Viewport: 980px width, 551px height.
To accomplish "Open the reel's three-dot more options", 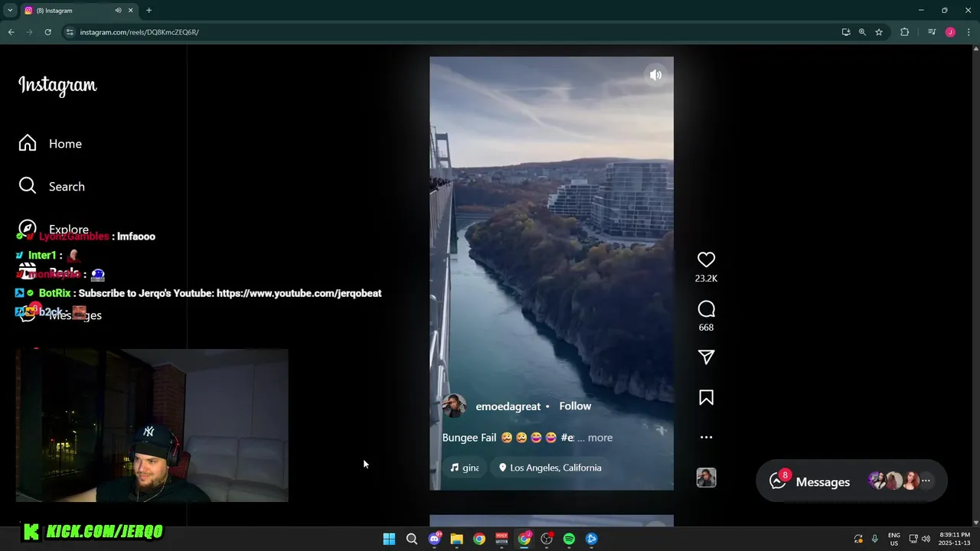I will tap(706, 438).
